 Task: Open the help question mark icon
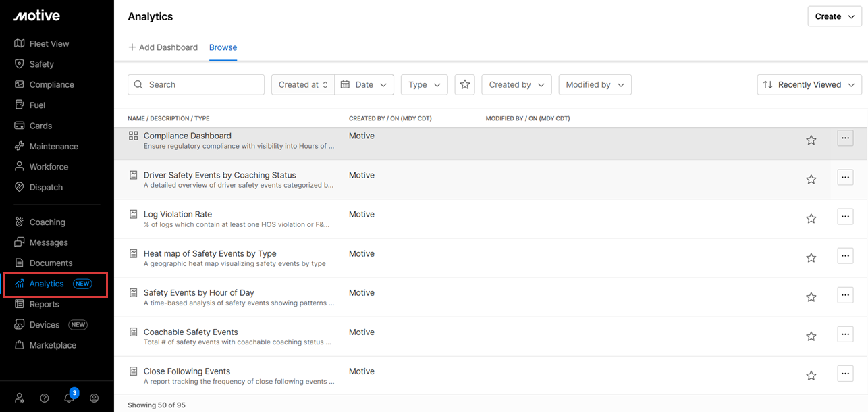pyautogui.click(x=45, y=398)
